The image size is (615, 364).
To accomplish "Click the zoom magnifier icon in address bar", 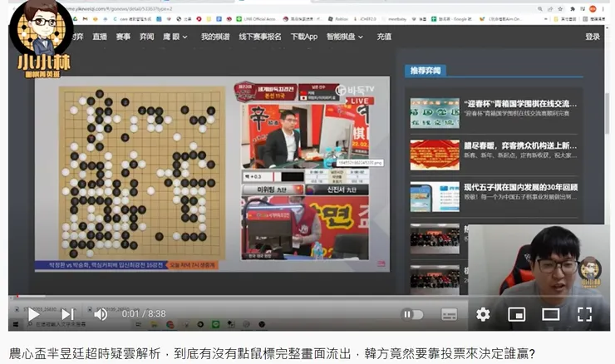I will pyautogui.click(x=540, y=8).
